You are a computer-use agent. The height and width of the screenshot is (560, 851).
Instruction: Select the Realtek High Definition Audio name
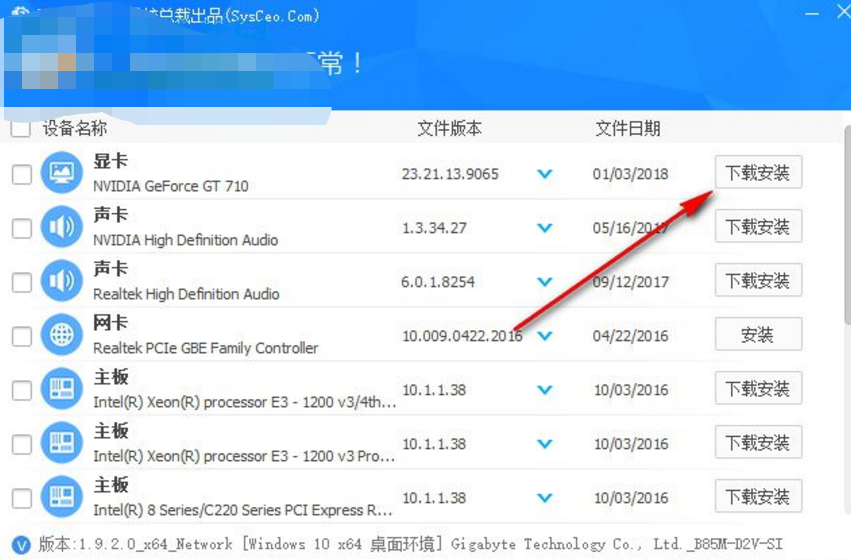click(186, 294)
